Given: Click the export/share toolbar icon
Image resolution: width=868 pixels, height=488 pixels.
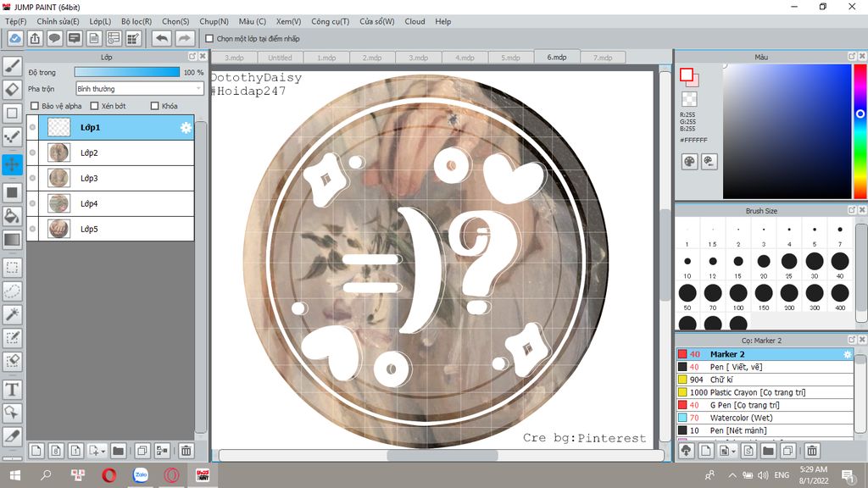Looking at the screenshot, I should [35, 39].
